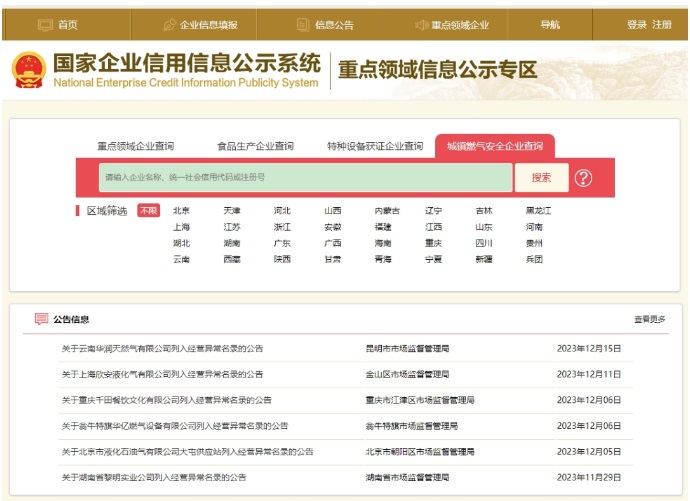The height and width of the screenshot is (501, 690).
Task: Open the 重庆千田餐饮文化有限公司 announcement
Action: coord(166,400)
